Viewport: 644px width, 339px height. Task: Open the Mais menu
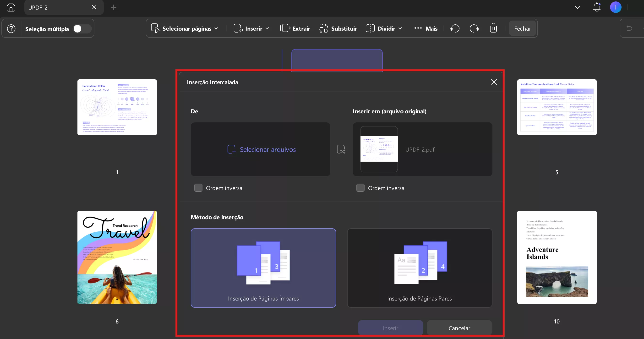426,28
